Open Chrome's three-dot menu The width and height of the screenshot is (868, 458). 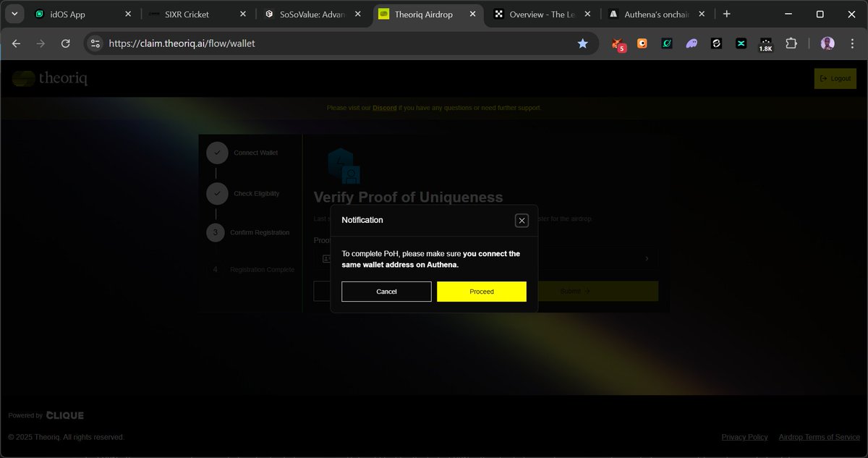852,43
